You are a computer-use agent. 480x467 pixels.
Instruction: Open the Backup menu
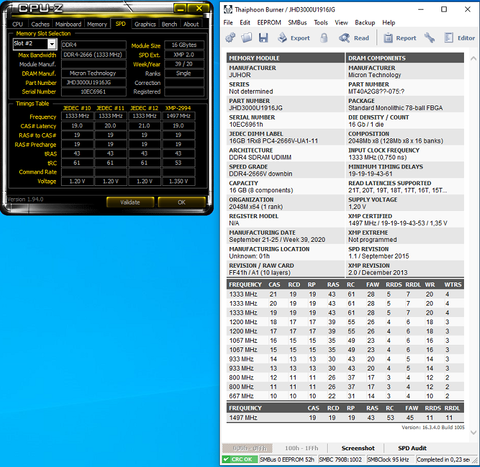[365, 23]
